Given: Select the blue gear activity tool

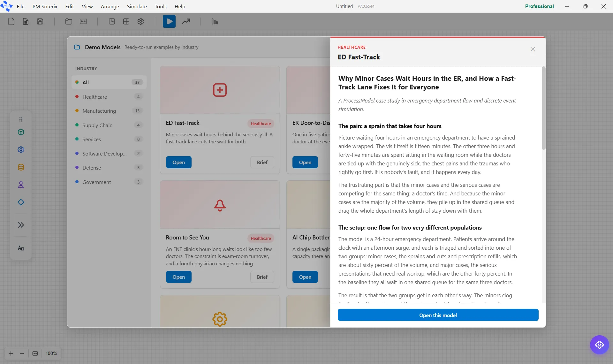Looking at the screenshot, I should [x=21, y=149].
